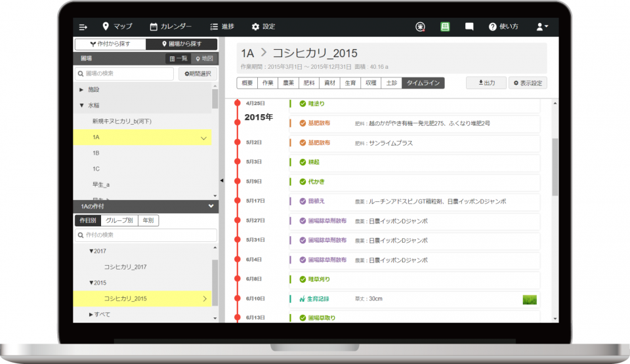This screenshot has height=364, width=630.
Task: Open the user account dropdown
Action: (x=542, y=27)
